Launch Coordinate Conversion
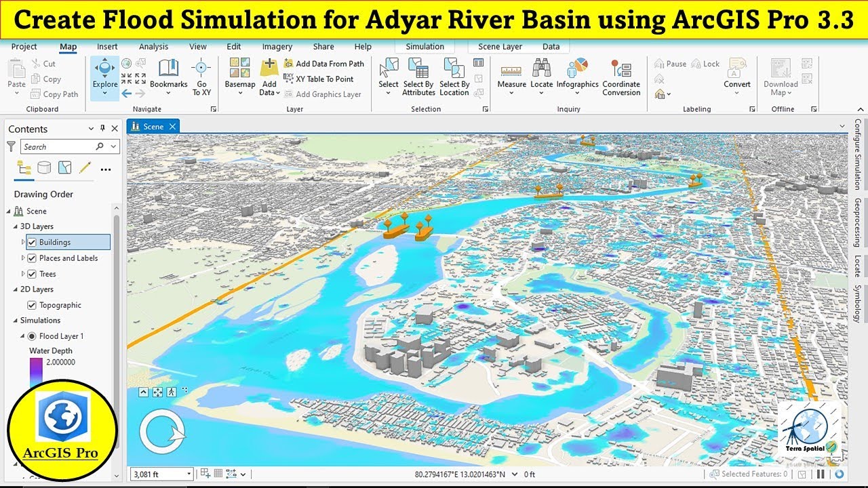 621,77
